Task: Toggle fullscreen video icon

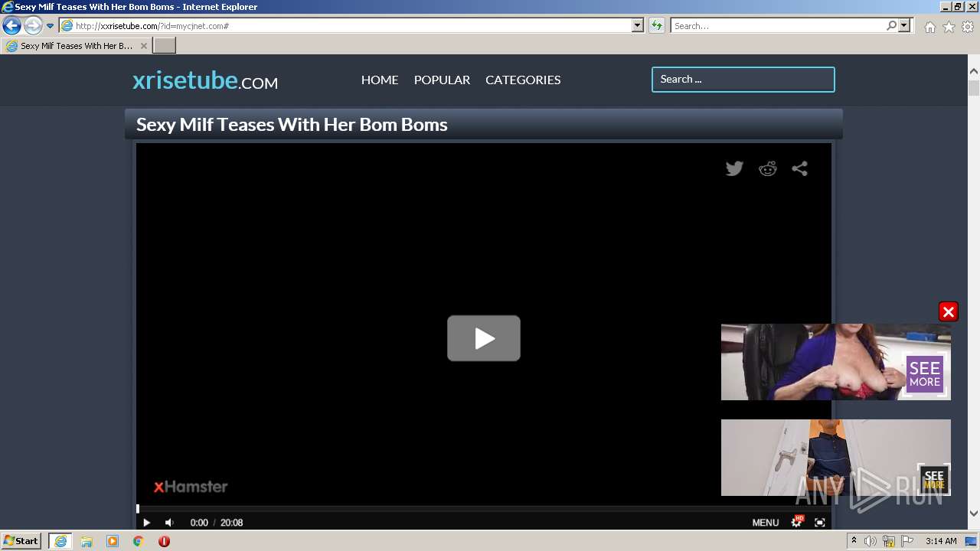Action: pos(820,523)
